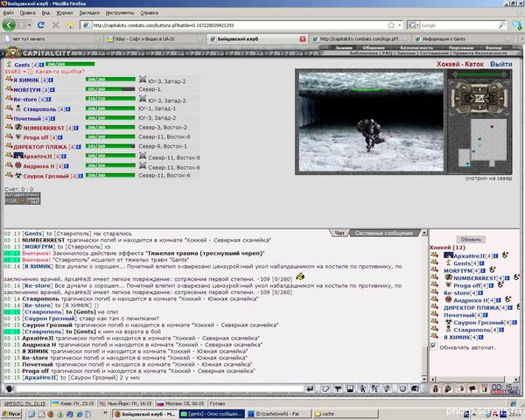Click the injury icon next to MORFIYM in Хоккей list
Image resolution: width=525 pixels, height=420 pixels.
pyautogui.click(x=492, y=269)
